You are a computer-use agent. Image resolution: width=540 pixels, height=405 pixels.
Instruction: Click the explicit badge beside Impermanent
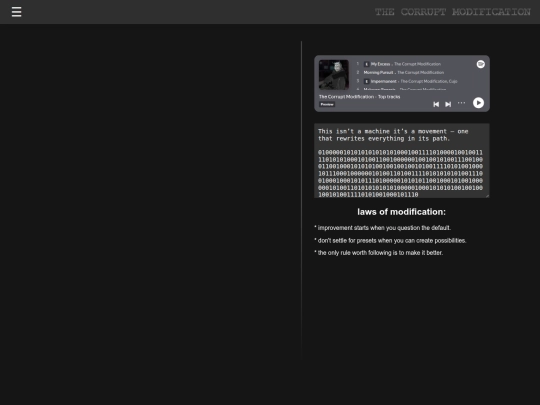pyautogui.click(x=366, y=81)
